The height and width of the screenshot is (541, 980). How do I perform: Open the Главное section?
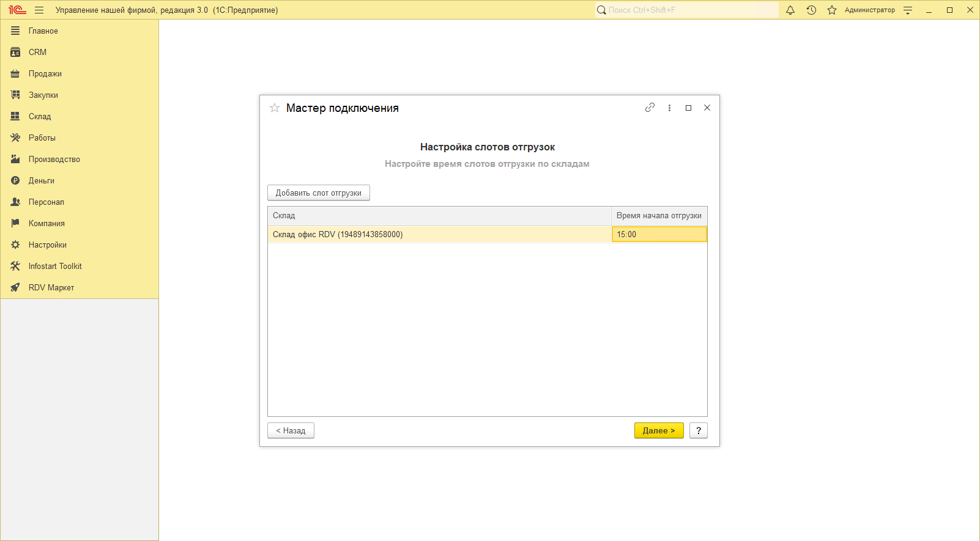tap(80, 31)
